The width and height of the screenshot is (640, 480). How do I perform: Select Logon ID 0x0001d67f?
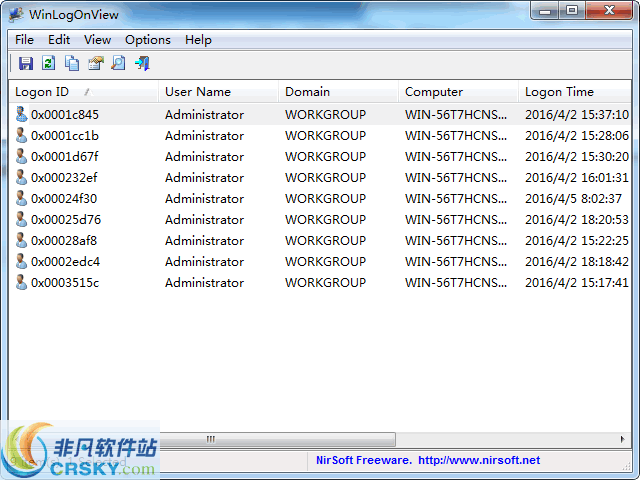(x=65, y=157)
